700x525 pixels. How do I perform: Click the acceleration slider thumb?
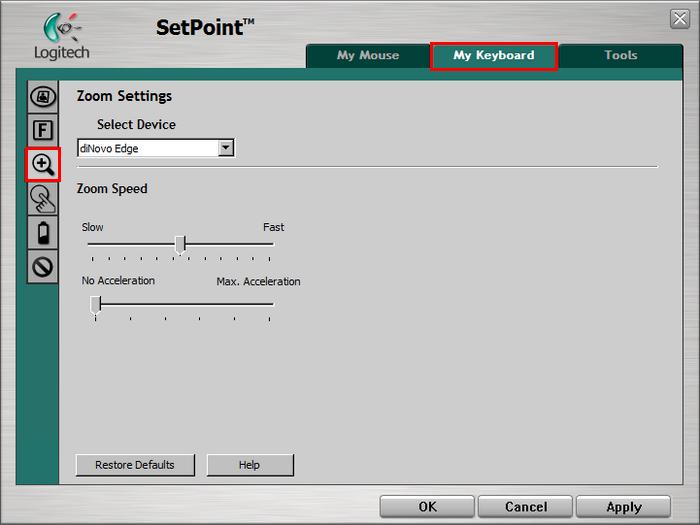click(x=96, y=305)
